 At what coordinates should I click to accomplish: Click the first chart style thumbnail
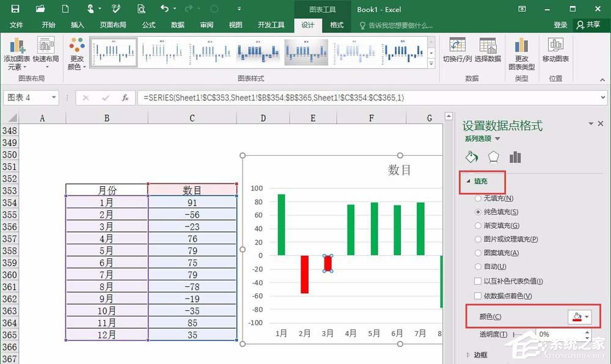pyautogui.click(x=113, y=52)
